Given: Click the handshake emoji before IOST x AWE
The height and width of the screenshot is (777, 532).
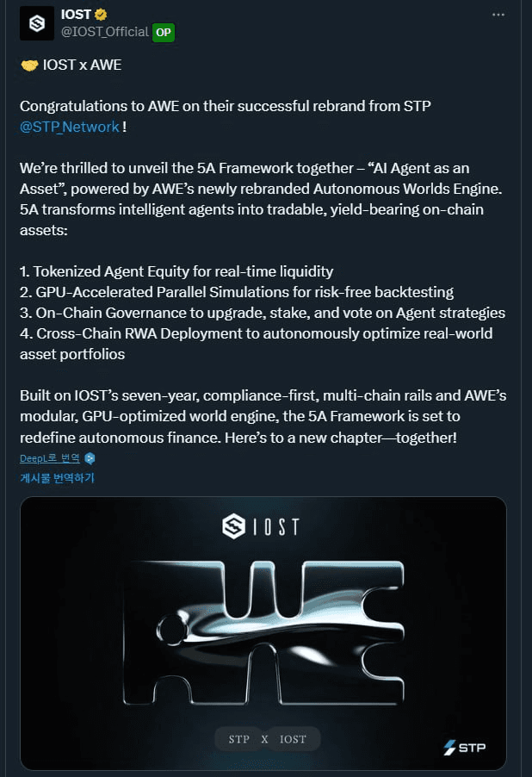Looking at the screenshot, I should pos(28,65).
